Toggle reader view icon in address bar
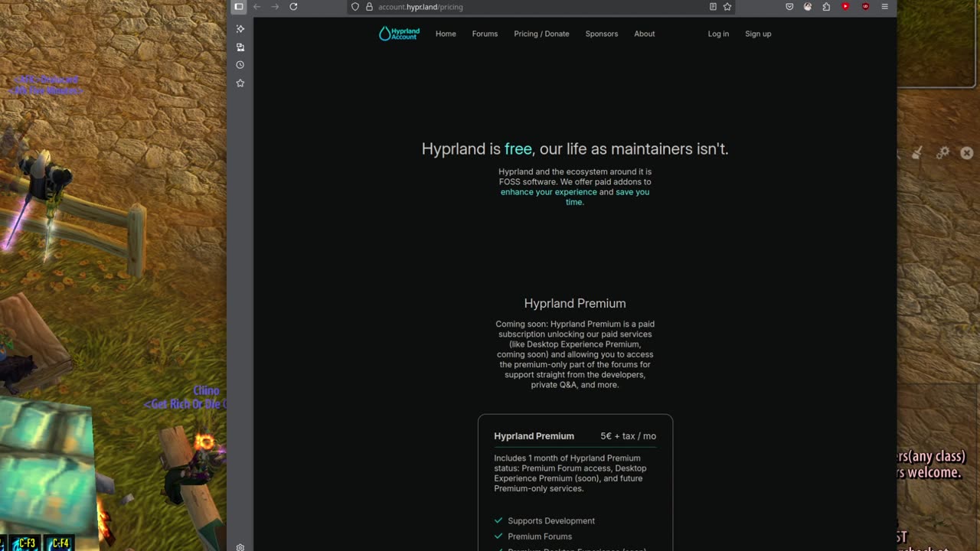980x551 pixels. (x=713, y=7)
